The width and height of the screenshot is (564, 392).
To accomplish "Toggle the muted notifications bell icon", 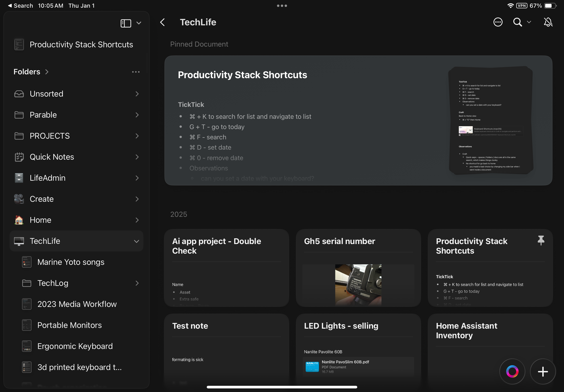I will [x=548, y=22].
